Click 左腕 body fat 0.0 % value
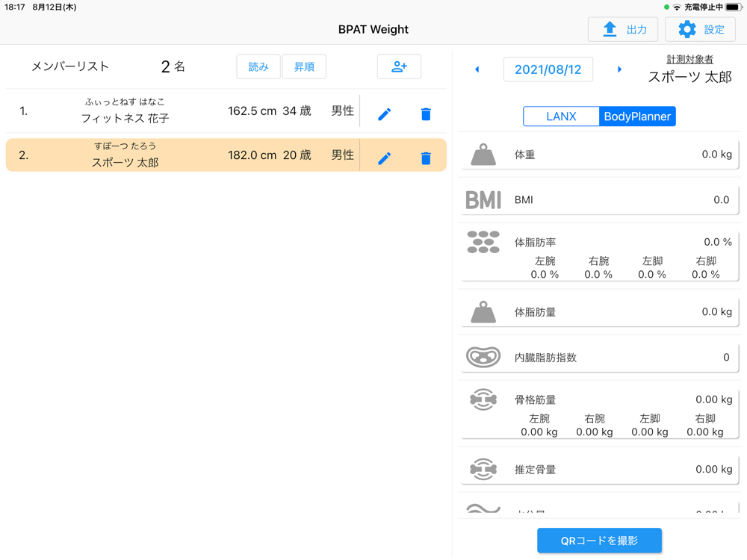The height and width of the screenshot is (560, 747). (x=545, y=275)
